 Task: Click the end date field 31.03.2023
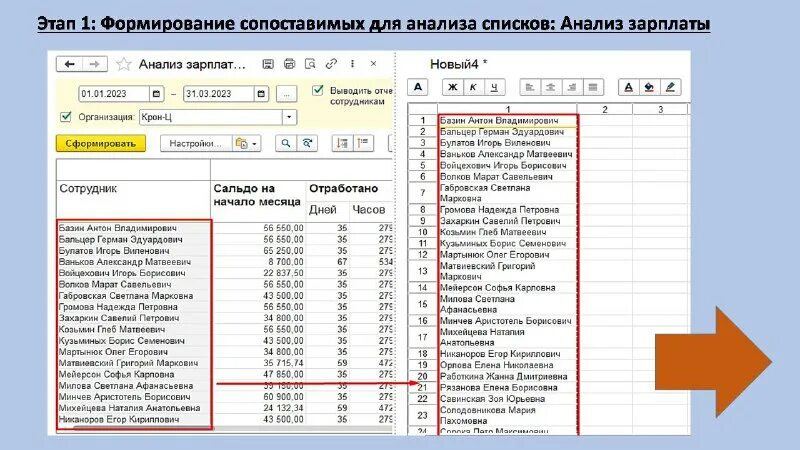(218, 94)
